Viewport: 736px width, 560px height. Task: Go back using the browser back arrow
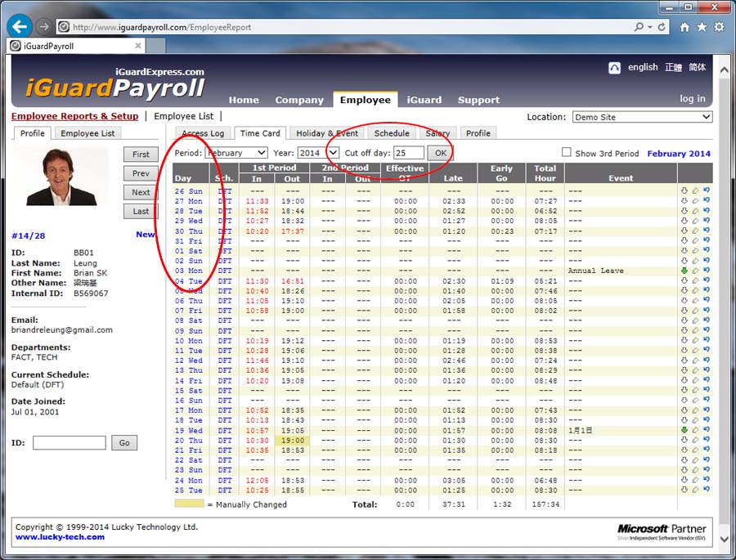click(x=20, y=26)
